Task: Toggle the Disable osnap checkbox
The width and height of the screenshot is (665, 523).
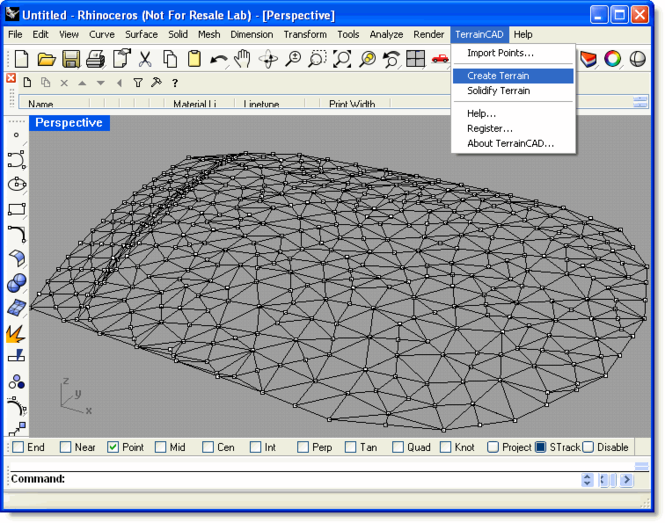Action: (x=588, y=447)
